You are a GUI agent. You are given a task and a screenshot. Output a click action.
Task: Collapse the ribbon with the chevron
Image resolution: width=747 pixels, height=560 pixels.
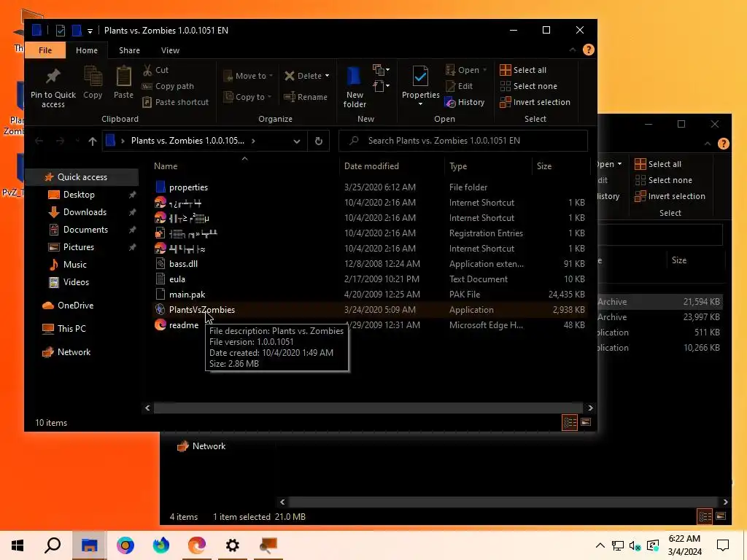[573, 50]
